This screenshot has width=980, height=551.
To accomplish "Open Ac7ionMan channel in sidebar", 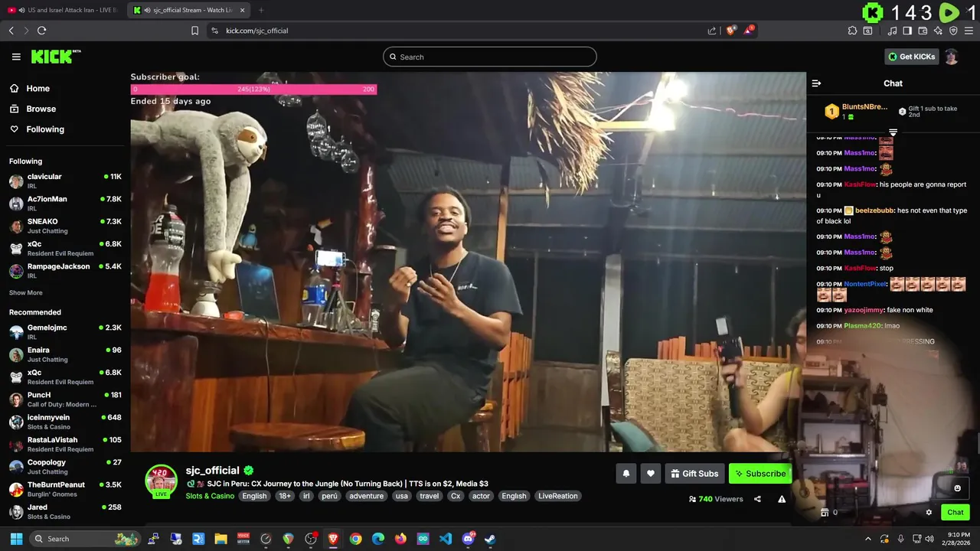I will pyautogui.click(x=65, y=204).
